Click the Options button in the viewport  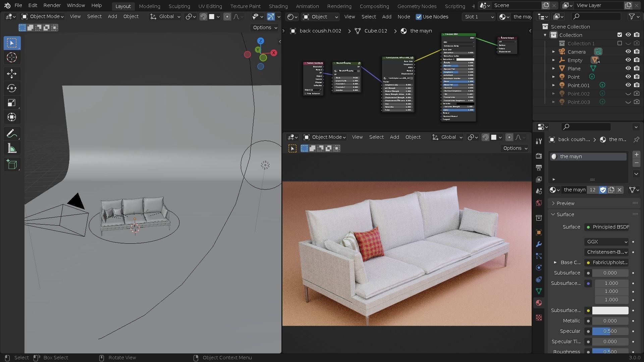[264, 27]
